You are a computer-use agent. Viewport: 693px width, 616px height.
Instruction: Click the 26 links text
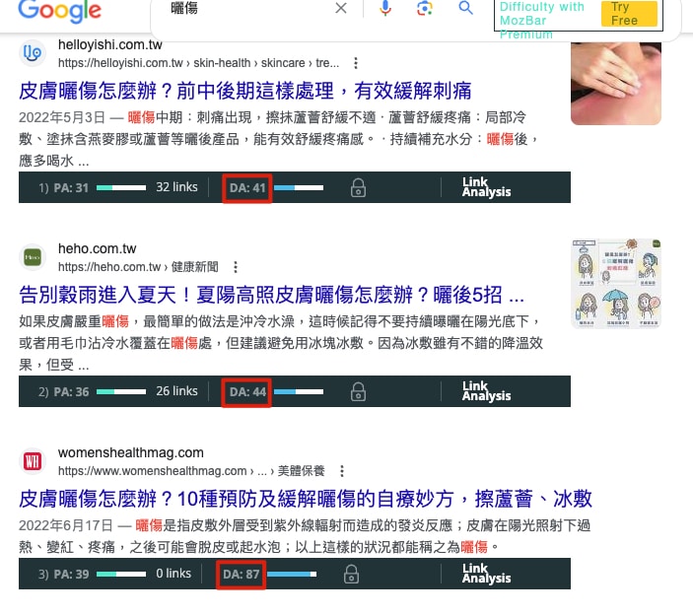click(x=176, y=391)
